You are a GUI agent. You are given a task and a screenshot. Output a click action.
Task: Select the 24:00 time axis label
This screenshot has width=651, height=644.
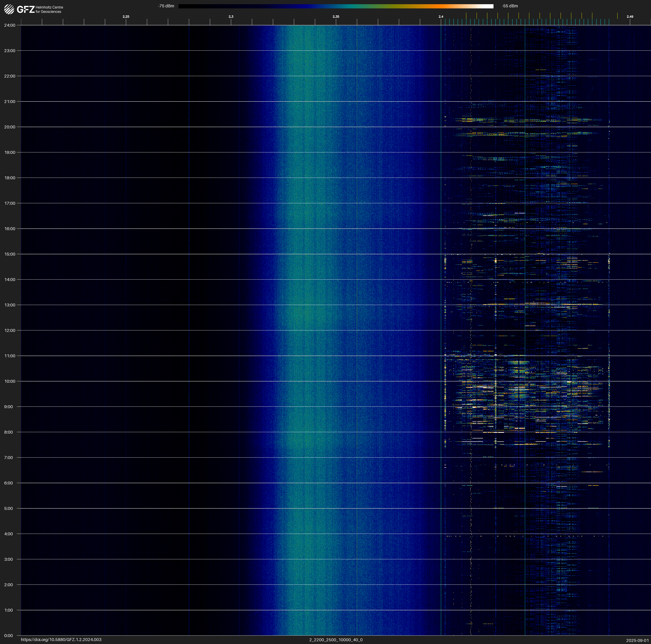click(x=10, y=25)
